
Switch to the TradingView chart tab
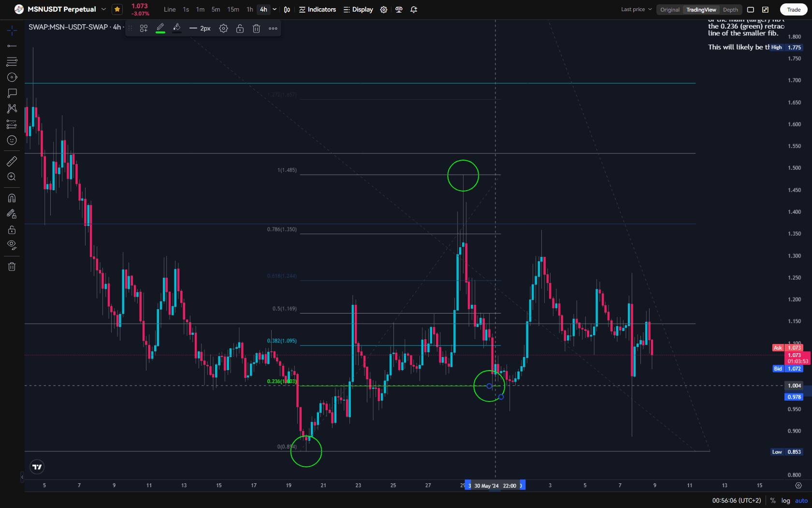701,10
